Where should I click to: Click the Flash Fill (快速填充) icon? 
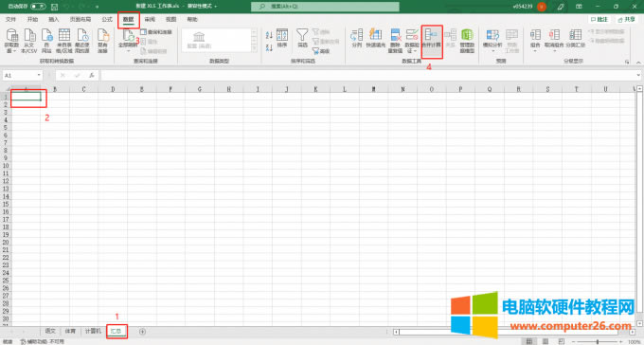click(x=376, y=38)
